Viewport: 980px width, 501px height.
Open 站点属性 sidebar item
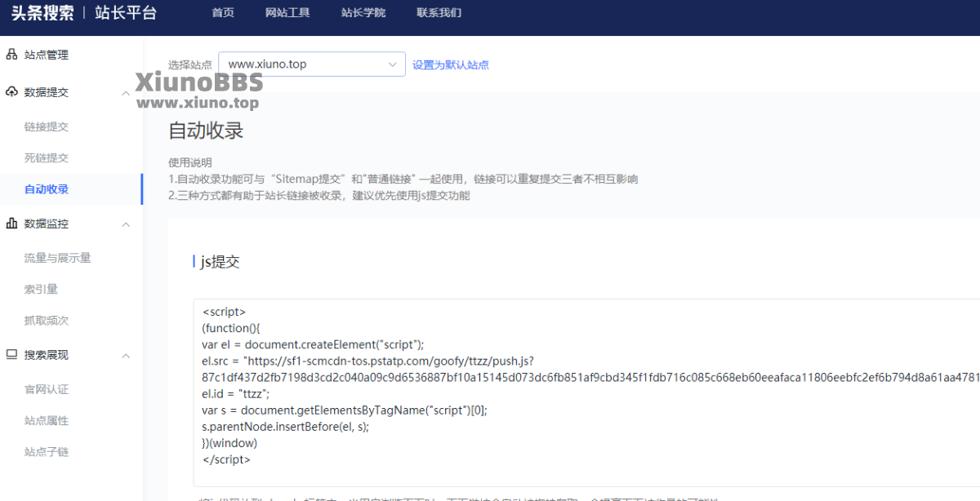click(x=47, y=420)
